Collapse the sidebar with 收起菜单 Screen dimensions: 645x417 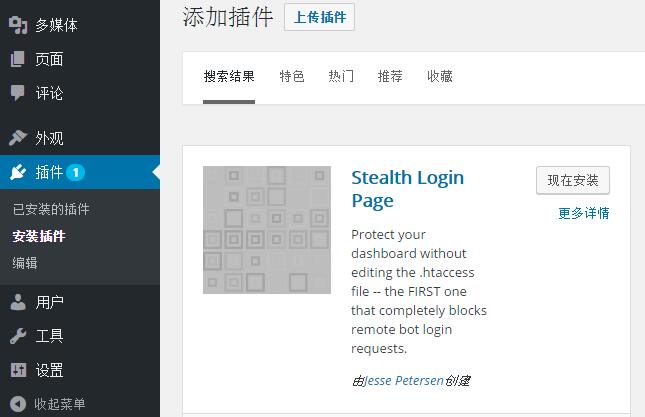(x=80, y=404)
